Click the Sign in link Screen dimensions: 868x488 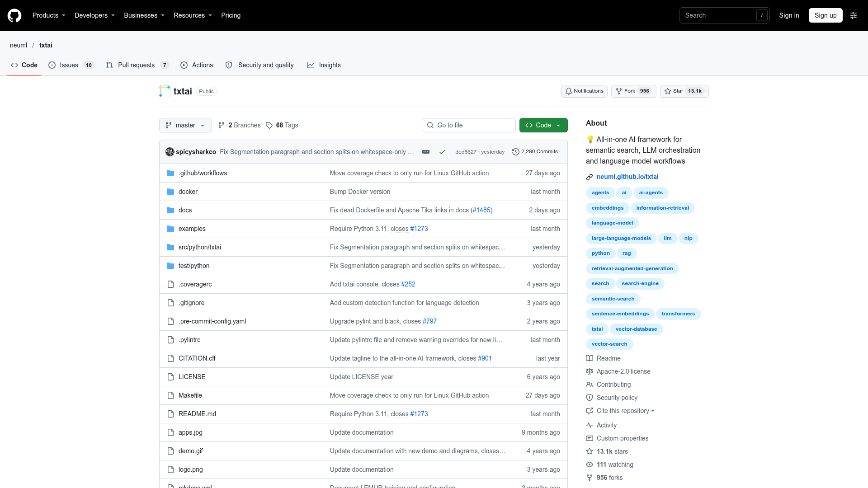(x=789, y=15)
